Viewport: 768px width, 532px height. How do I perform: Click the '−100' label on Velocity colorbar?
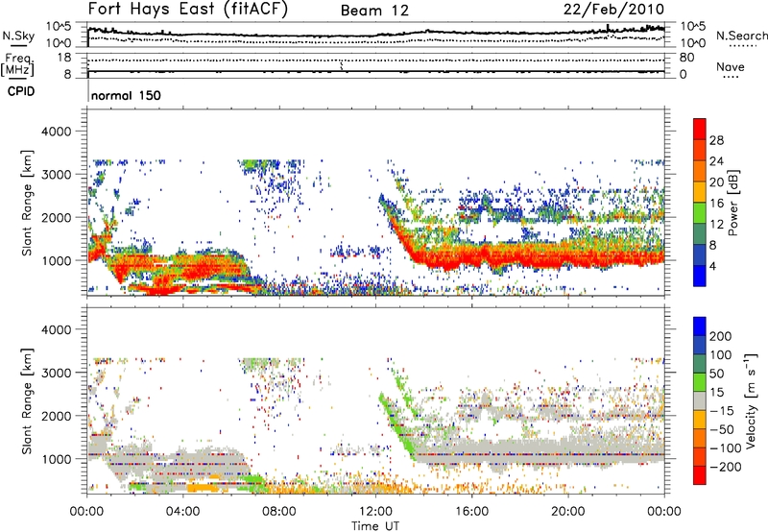[x=726, y=448]
